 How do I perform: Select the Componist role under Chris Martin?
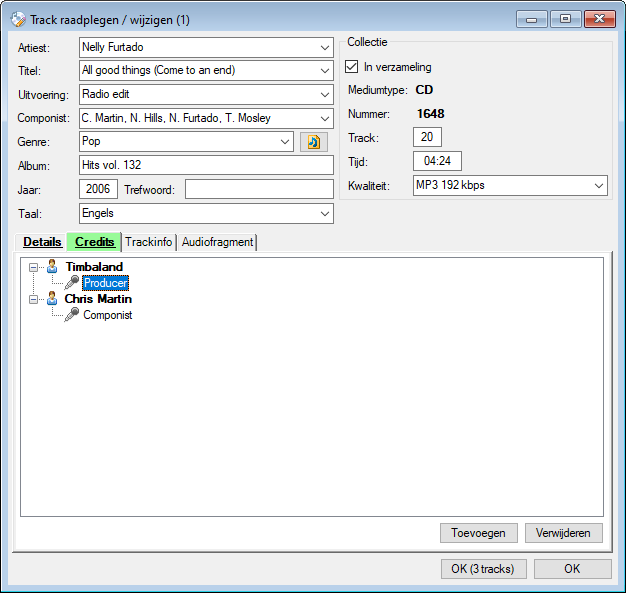pyautogui.click(x=107, y=315)
